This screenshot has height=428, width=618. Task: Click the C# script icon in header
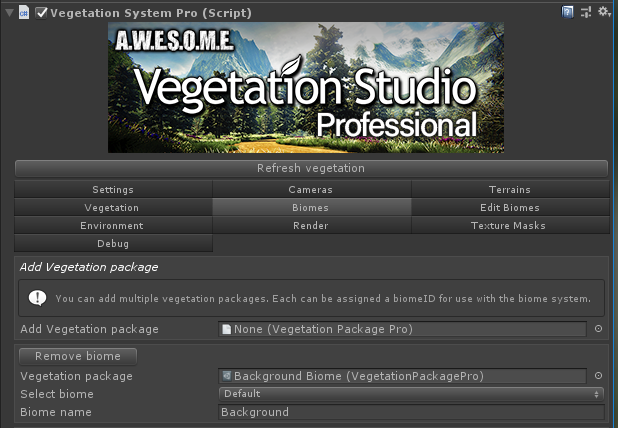[x=24, y=13]
